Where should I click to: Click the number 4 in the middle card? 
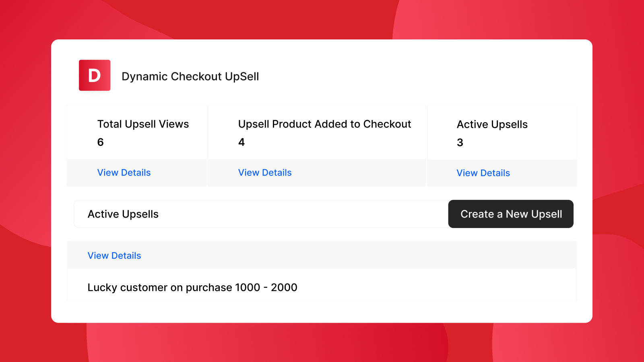(241, 142)
